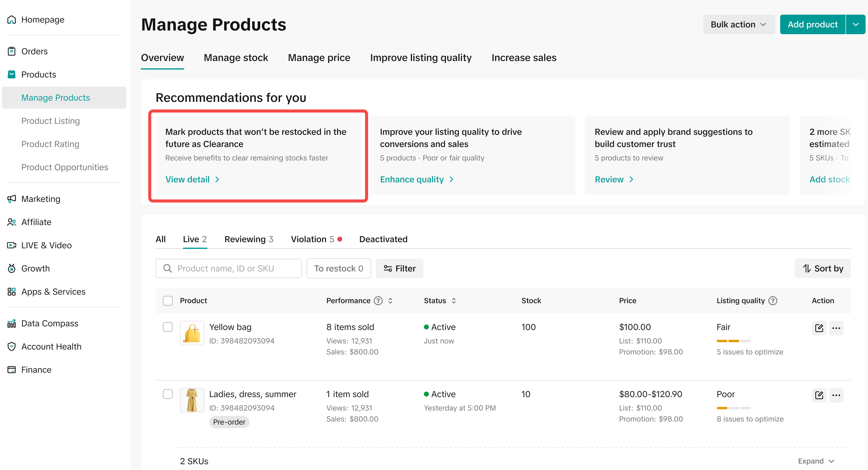Click the Fair listing quality bar
Screen dimensions: 868x470
click(733, 341)
